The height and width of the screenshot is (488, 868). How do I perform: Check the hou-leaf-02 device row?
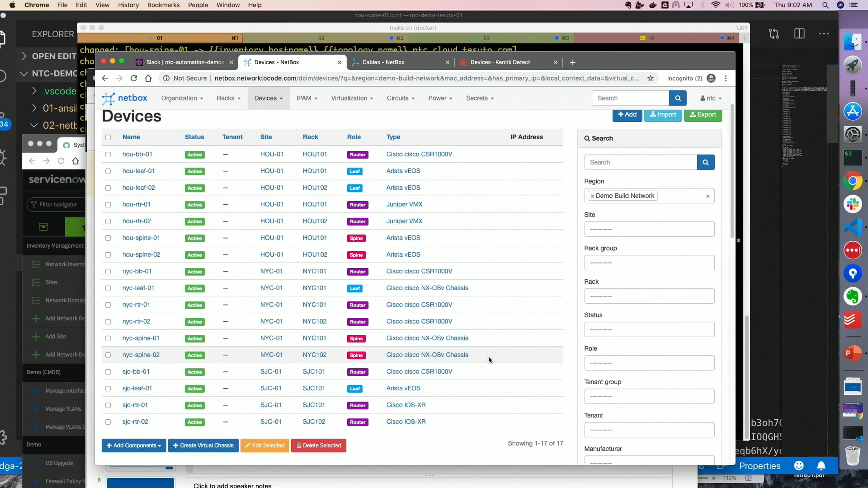pyautogui.click(x=108, y=188)
